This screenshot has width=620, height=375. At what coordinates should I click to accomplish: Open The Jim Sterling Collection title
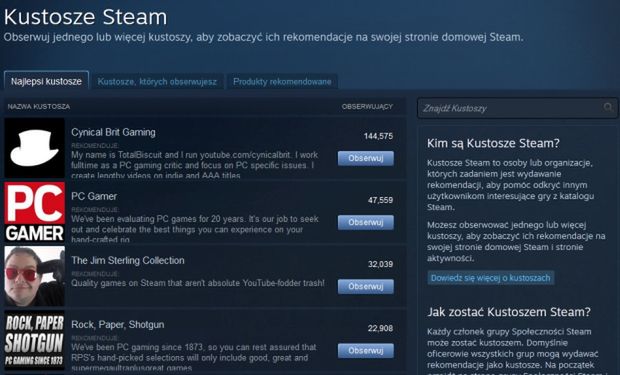click(128, 260)
